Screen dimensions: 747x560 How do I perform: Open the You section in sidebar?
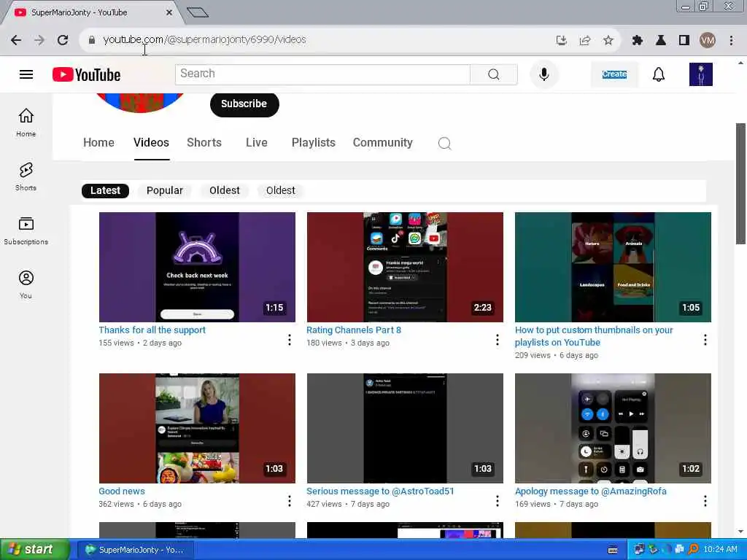point(26,284)
